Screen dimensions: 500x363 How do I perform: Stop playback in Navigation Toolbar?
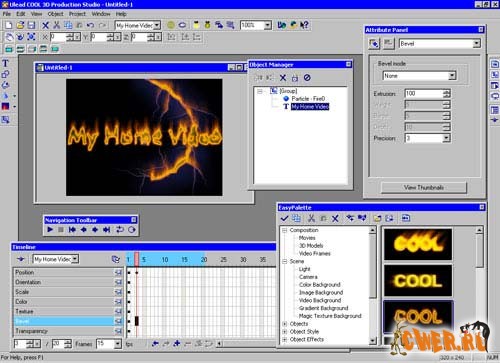click(x=61, y=230)
